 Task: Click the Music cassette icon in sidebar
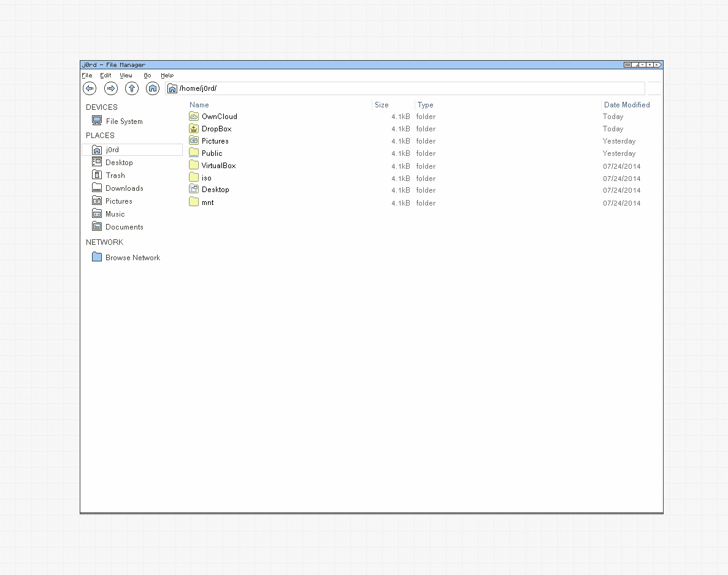click(x=96, y=214)
